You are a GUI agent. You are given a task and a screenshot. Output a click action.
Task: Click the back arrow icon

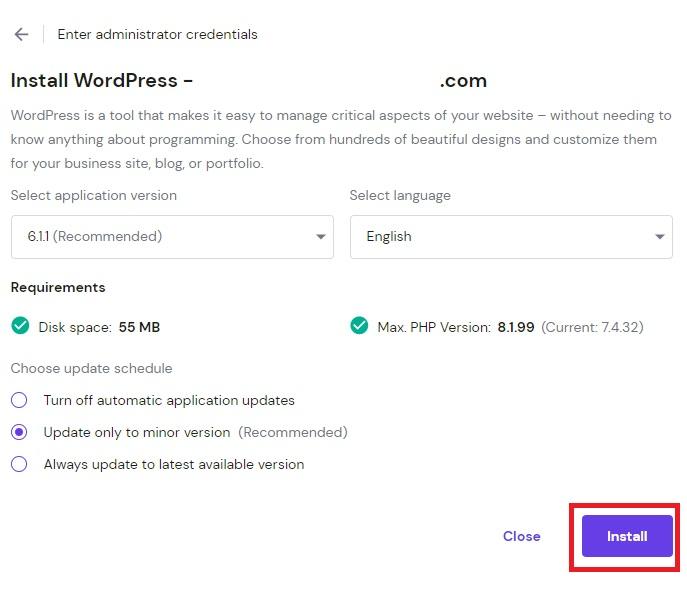(21, 34)
